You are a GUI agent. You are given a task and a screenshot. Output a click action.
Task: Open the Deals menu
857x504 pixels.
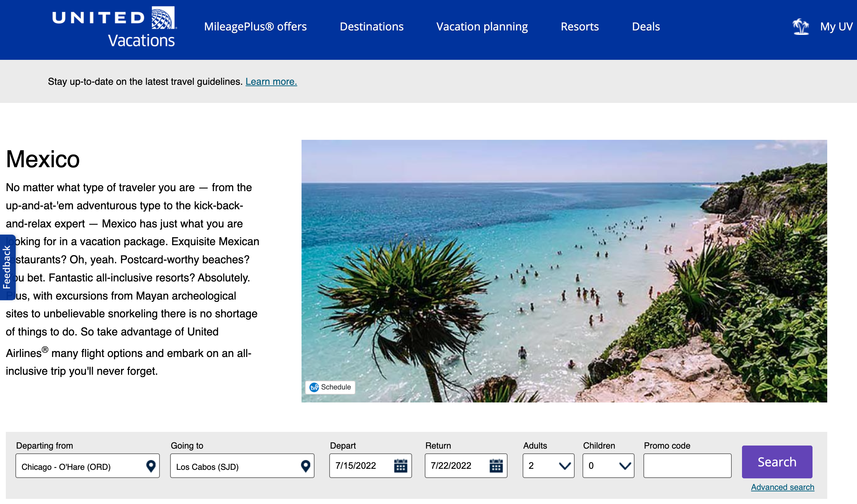pos(646,27)
